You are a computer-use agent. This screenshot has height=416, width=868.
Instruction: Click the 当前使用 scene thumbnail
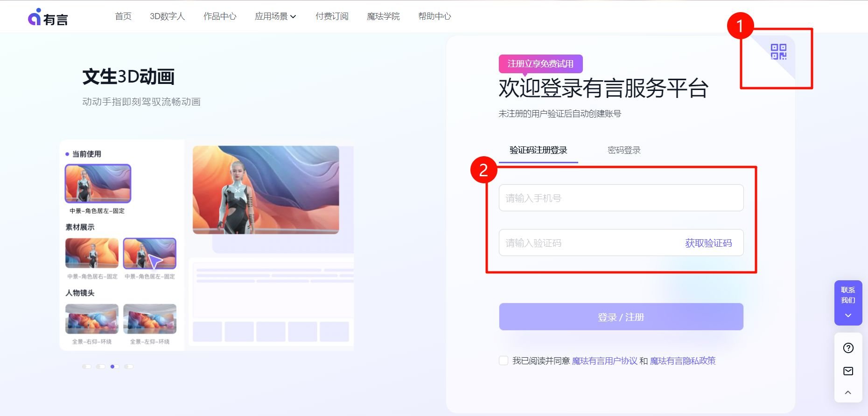98,183
